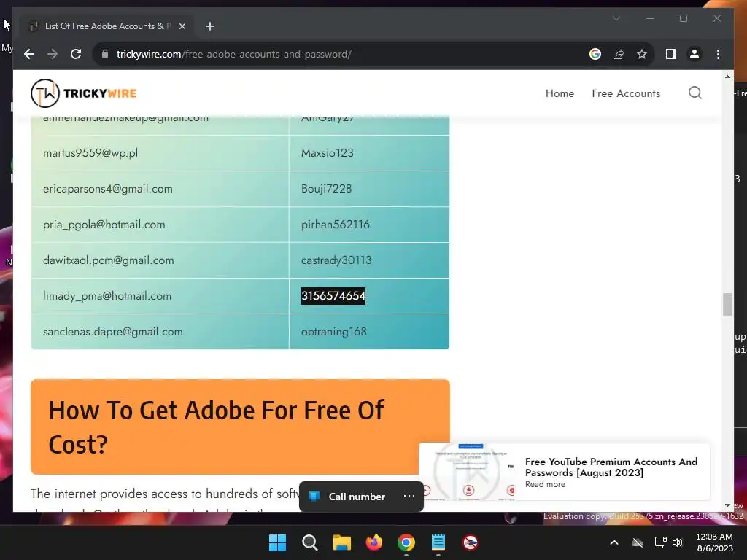
Task: Open Notepad from the taskbar
Action: click(x=438, y=542)
